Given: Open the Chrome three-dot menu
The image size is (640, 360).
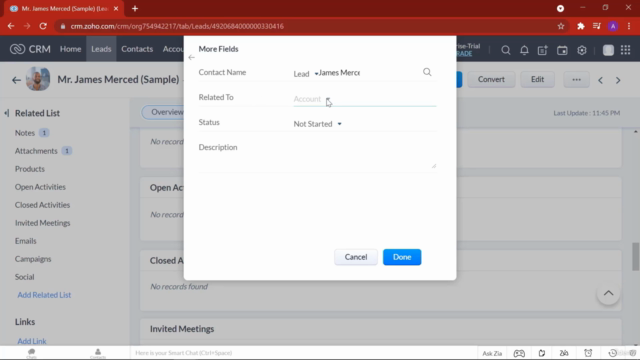Looking at the screenshot, I should (x=629, y=26).
